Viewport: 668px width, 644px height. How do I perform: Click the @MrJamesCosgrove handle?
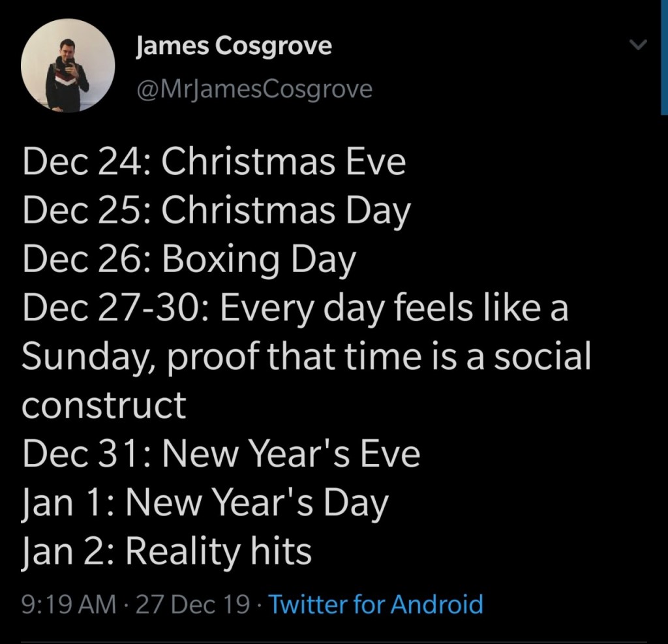click(254, 88)
